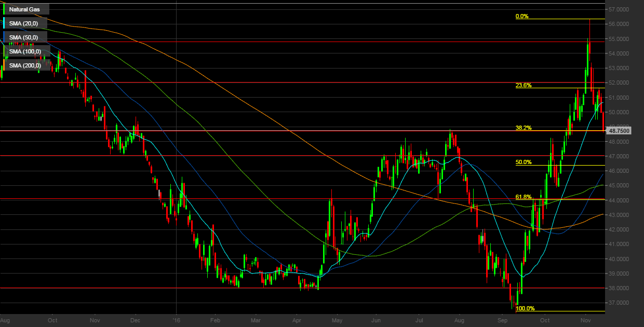This screenshot has width=644, height=327.
Task: Select the 23.6% Fibonacci retracement label
Action: tap(524, 85)
